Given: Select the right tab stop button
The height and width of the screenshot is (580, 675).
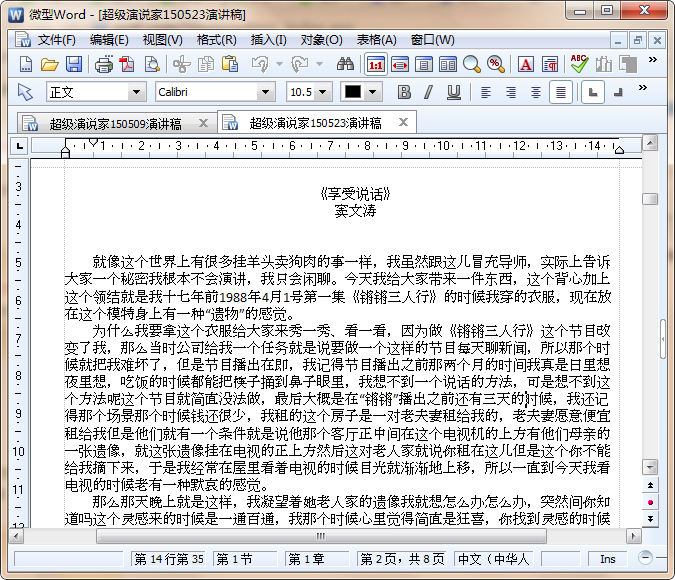Looking at the screenshot, I should click(618, 92).
